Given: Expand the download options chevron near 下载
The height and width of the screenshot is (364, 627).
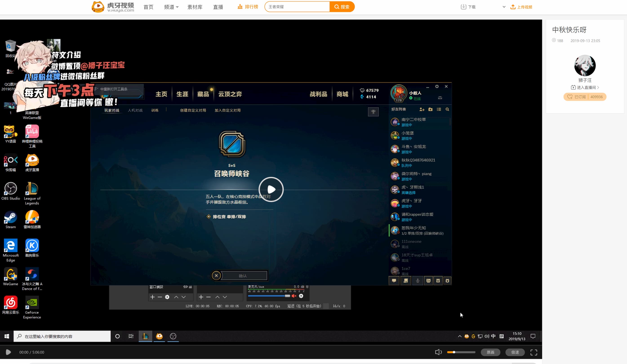Looking at the screenshot, I should [504, 7].
